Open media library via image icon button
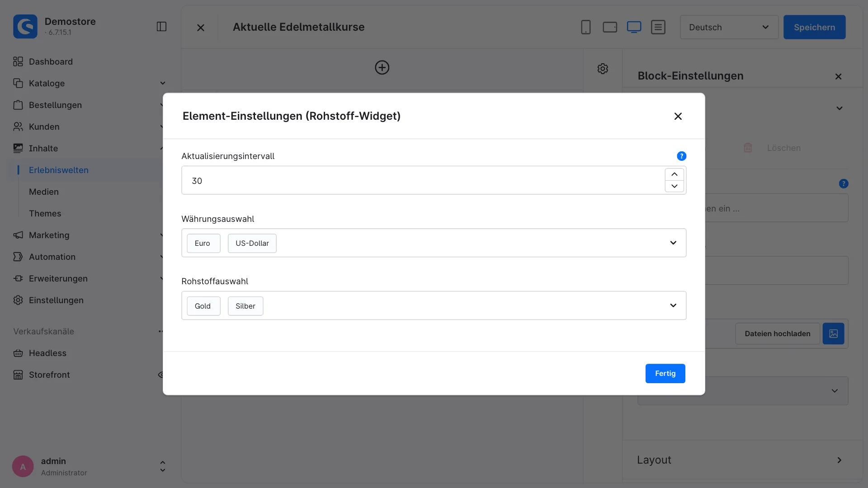Screen dimensions: 868x488 click(833, 333)
